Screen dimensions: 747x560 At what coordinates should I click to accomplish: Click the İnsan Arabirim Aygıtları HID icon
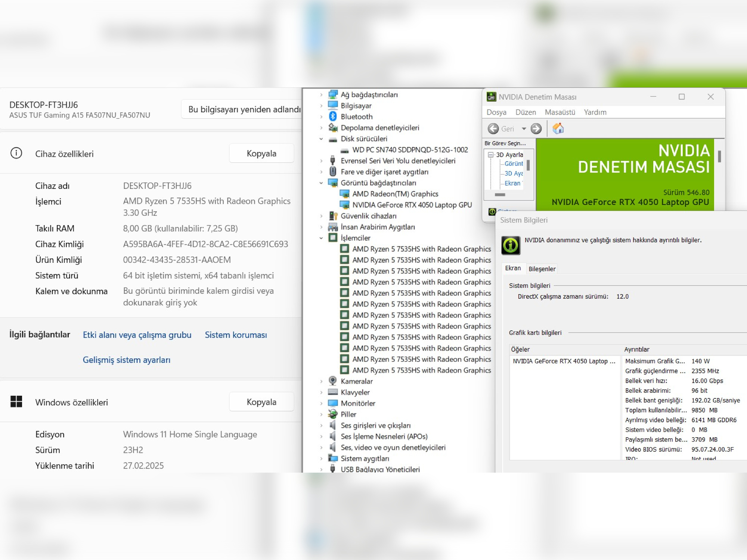tap(333, 227)
